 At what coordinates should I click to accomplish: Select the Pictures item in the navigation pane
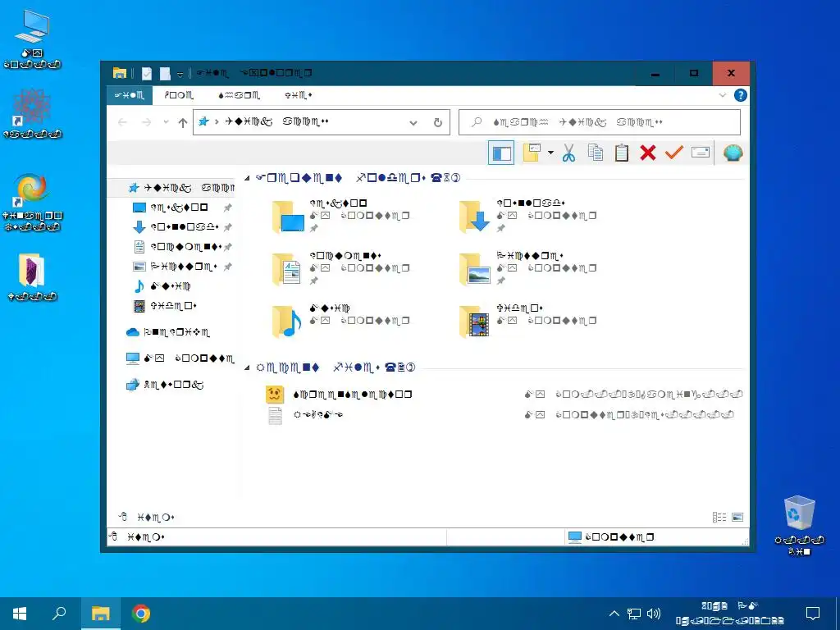pos(176,267)
